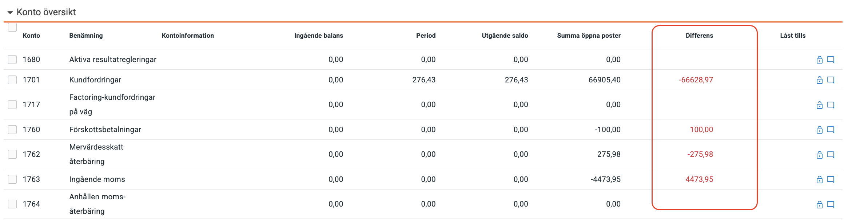Screen dimensions: 868x220
Task: Select the Kundfordringar 1701 row checkbox
Action: click(x=12, y=80)
